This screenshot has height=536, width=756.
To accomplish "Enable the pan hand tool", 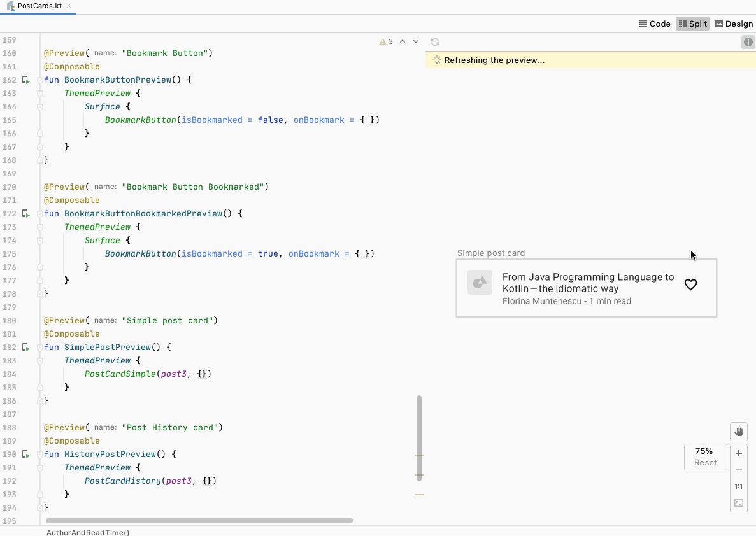I will pos(739,432).
